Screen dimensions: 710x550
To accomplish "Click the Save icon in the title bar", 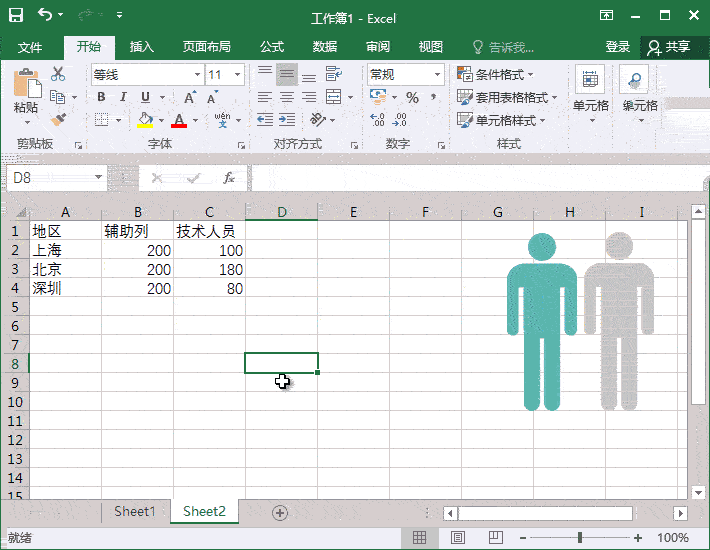I will [16, 16].
